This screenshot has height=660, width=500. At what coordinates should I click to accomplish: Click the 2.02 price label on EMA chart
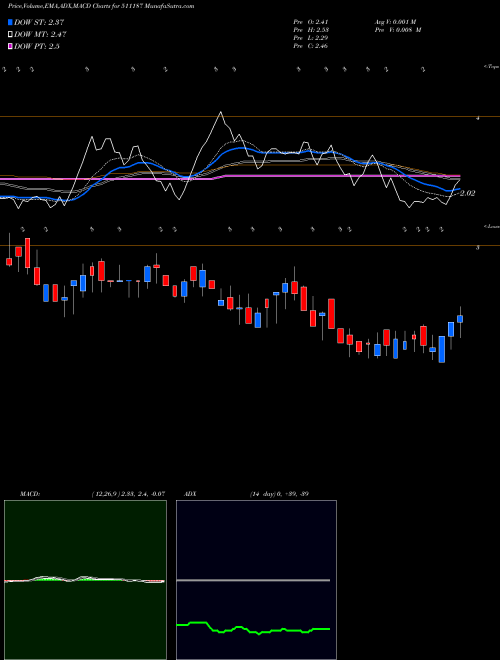[x=468, y=193]
